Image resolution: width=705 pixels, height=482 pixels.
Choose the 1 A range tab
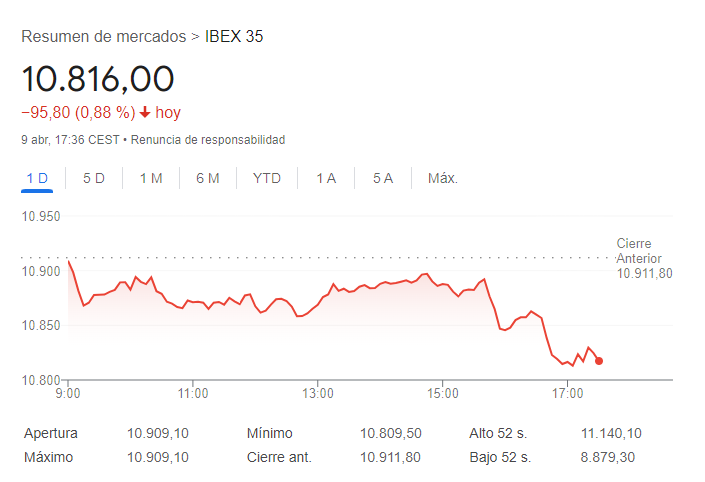326,178
